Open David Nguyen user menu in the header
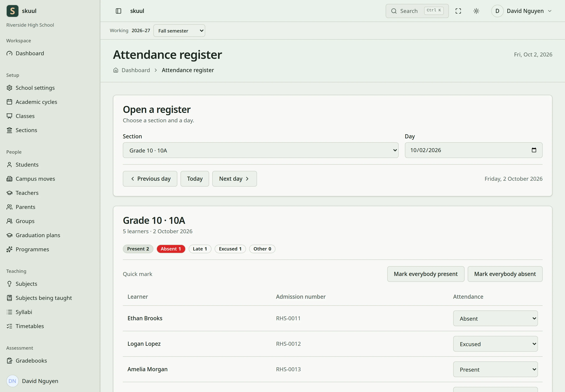 point(522,11)
